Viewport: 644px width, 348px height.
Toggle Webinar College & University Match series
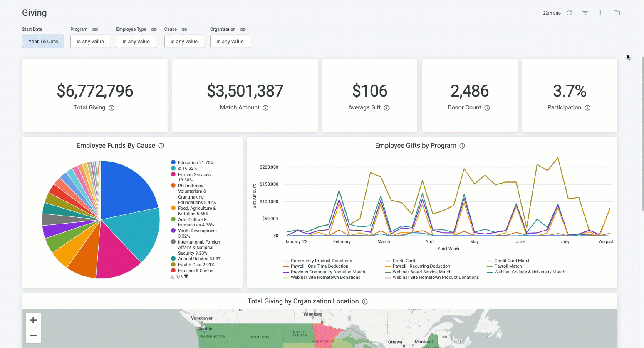(526, 272)
